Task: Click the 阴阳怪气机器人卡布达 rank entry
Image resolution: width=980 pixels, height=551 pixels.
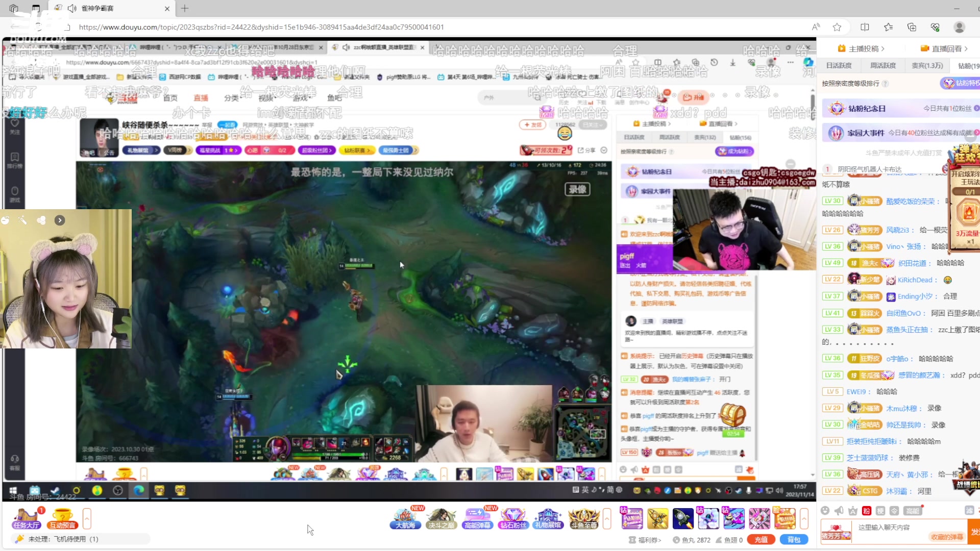Action: [x=869, y=169]
